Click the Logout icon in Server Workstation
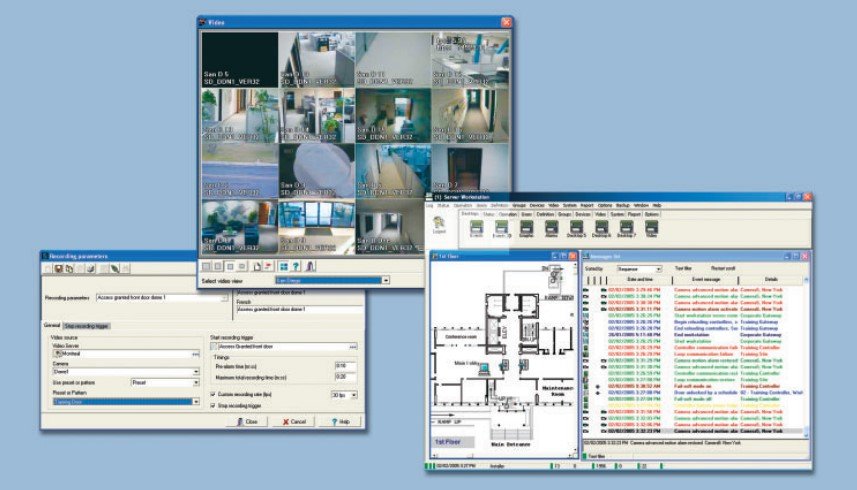Viewport: 857px width, 490px height. pyautogui.click(x=439, y=224)
